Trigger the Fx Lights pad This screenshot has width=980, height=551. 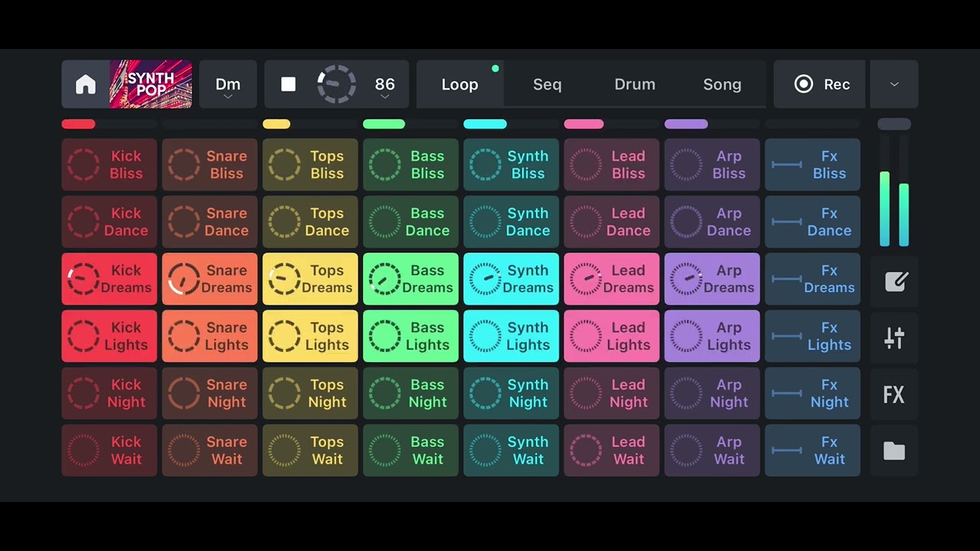point(812,336)
